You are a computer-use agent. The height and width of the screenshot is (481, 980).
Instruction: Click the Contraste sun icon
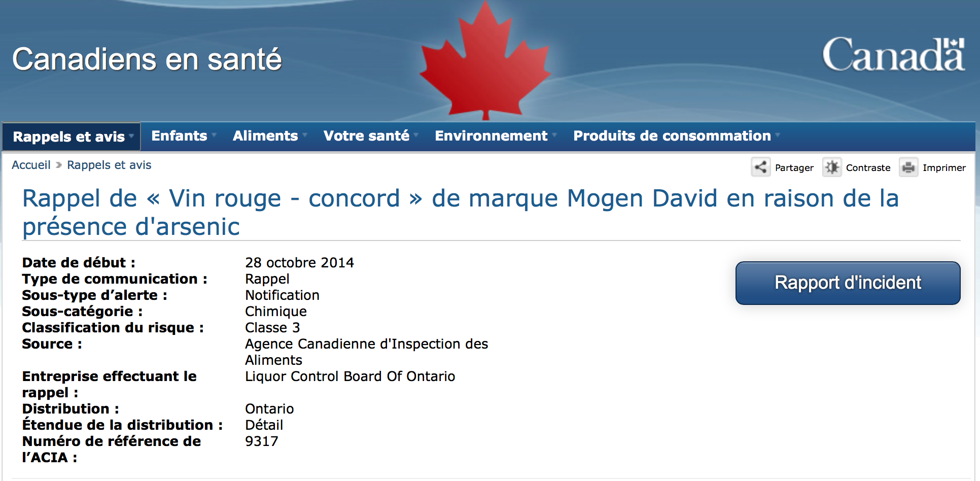click(832, 167)
